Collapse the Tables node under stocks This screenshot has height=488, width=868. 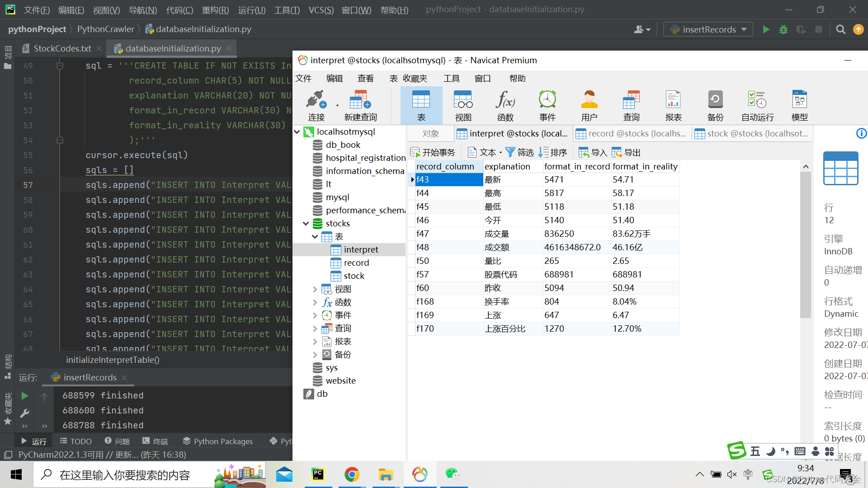point(315,237)
